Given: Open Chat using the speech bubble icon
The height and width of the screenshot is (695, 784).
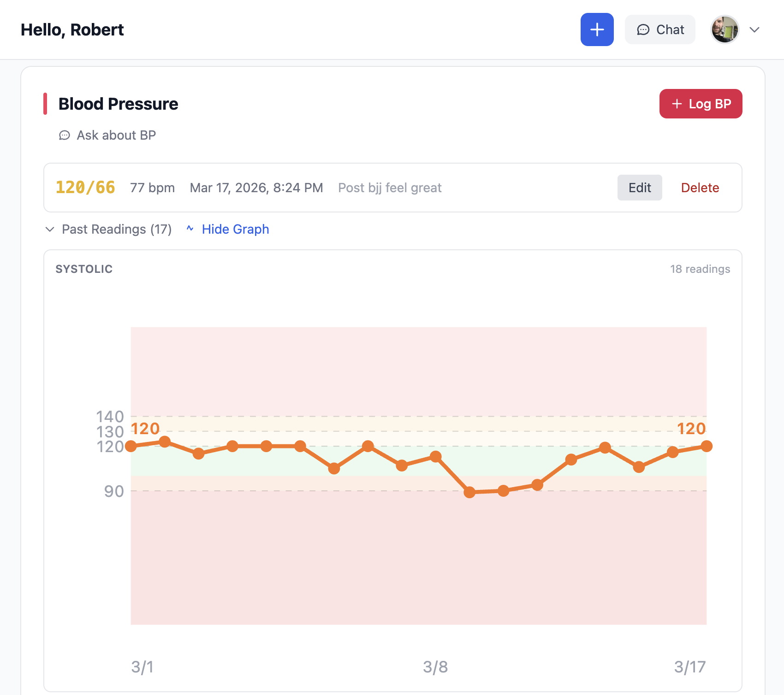Looking at the screenshot, I should pos(644,29).
